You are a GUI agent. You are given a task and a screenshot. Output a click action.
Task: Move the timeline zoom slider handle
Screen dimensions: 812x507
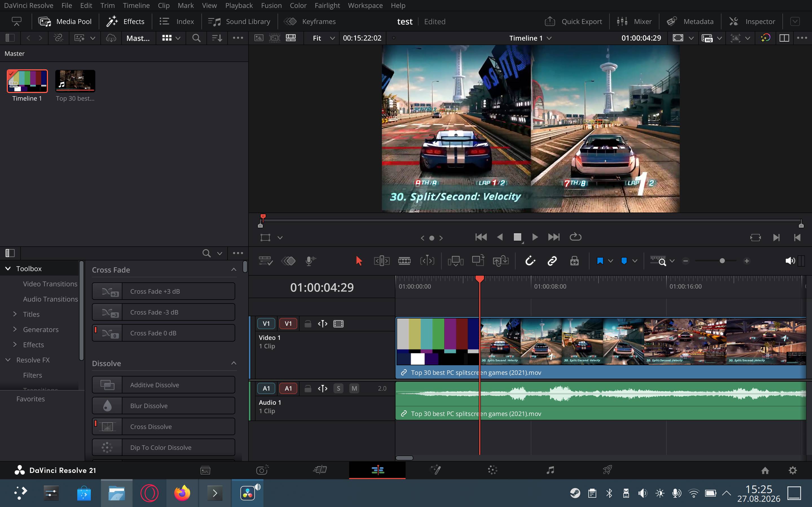(x=722, y=261)
